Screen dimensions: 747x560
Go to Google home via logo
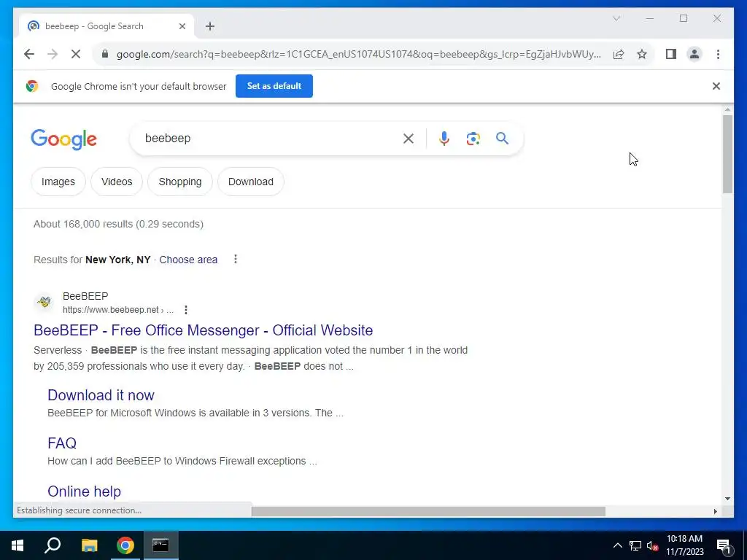[64, 139]
